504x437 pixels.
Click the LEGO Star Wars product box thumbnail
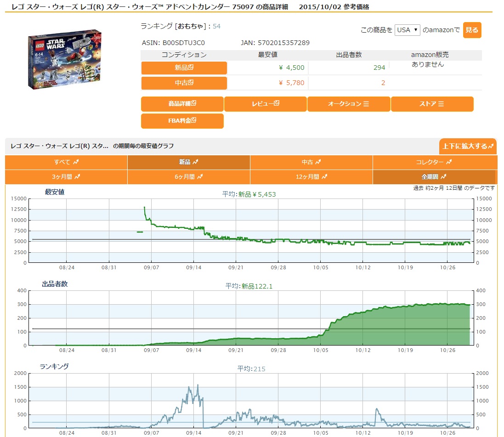pos(65,59)
